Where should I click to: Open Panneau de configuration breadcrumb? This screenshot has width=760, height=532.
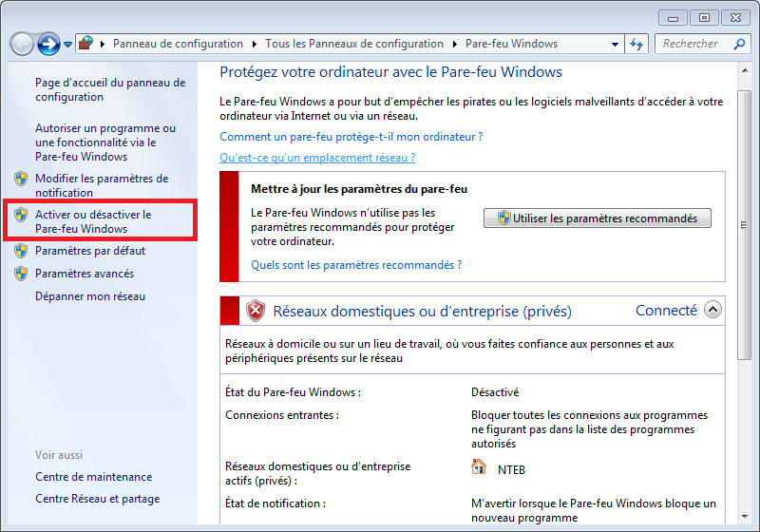pyautogui.click(x=178, y=44)
